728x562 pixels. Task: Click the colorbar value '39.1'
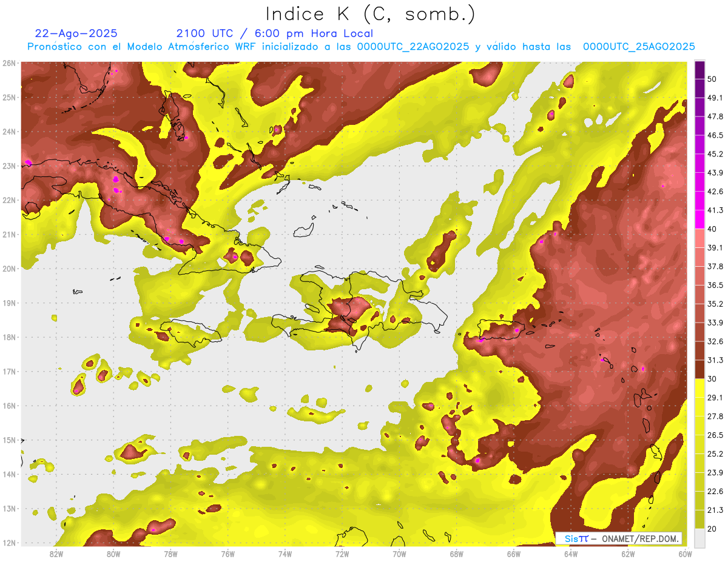(x=715, y=247)
